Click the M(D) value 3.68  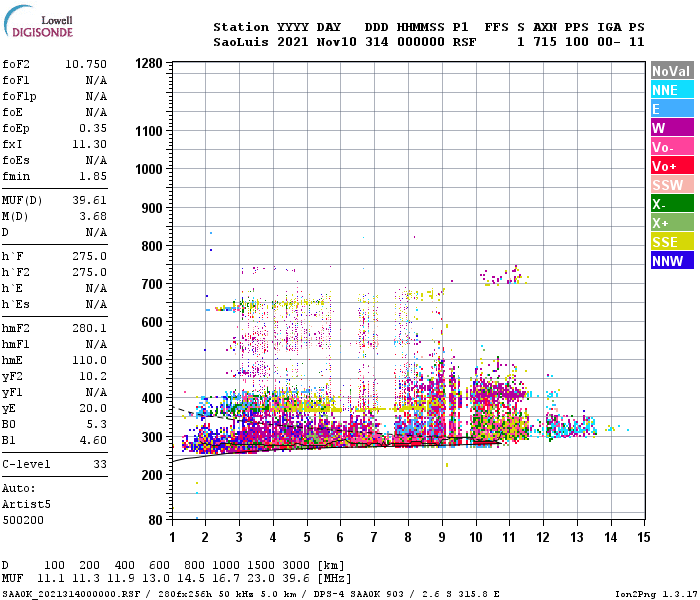(x=93, y=216)
